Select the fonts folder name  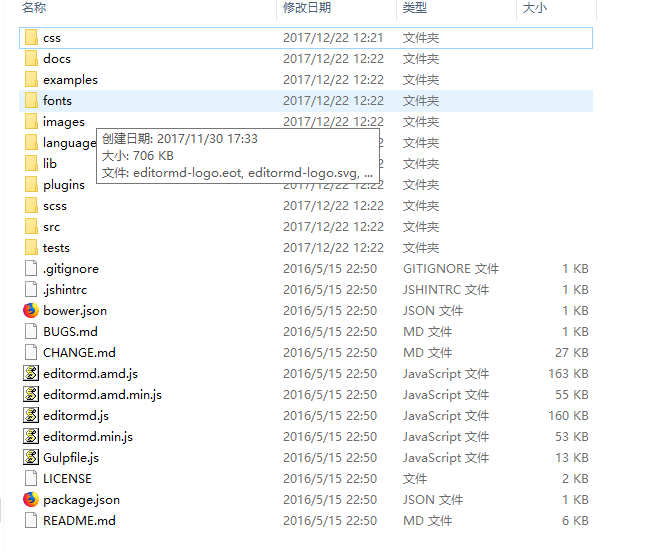pyautogui.click(x=57, y=101)
